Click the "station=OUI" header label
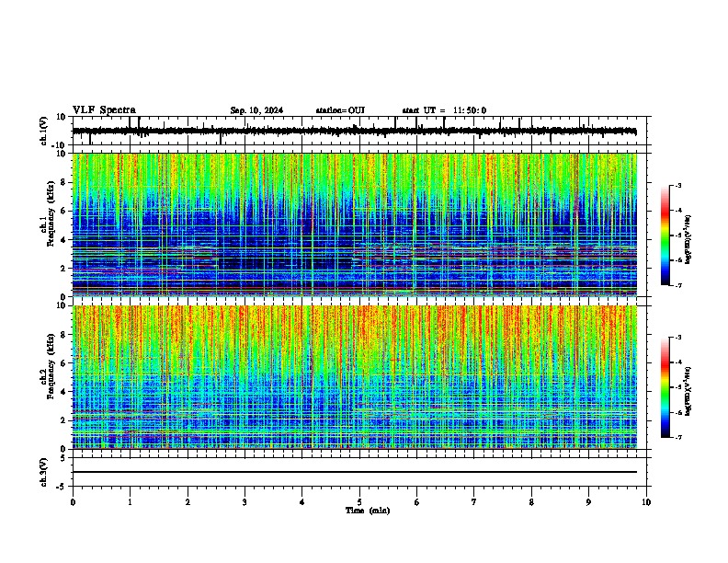Image resolution: width=728 pixels, height=563 pixels. 340,110
